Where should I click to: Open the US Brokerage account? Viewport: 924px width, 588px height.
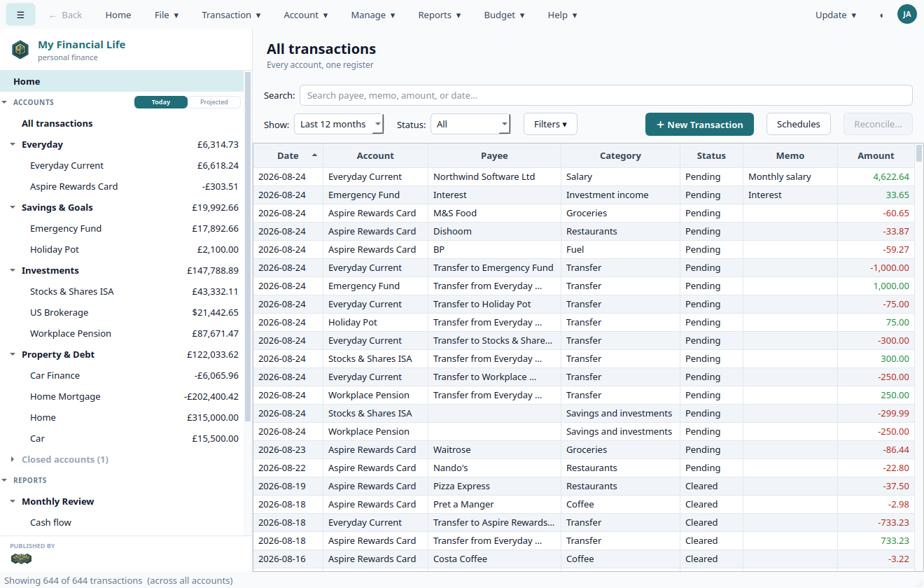pyautogui.click(x=122, y=312)
